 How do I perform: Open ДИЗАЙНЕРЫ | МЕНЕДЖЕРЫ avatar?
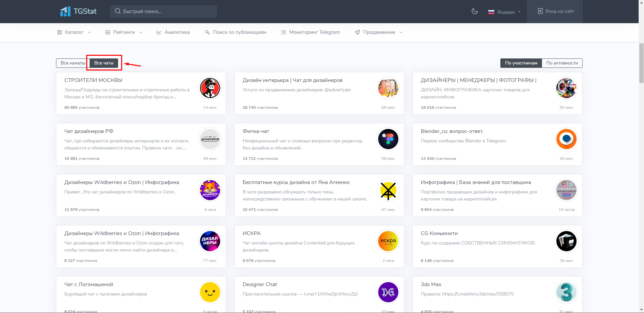[x=566, y=88]
